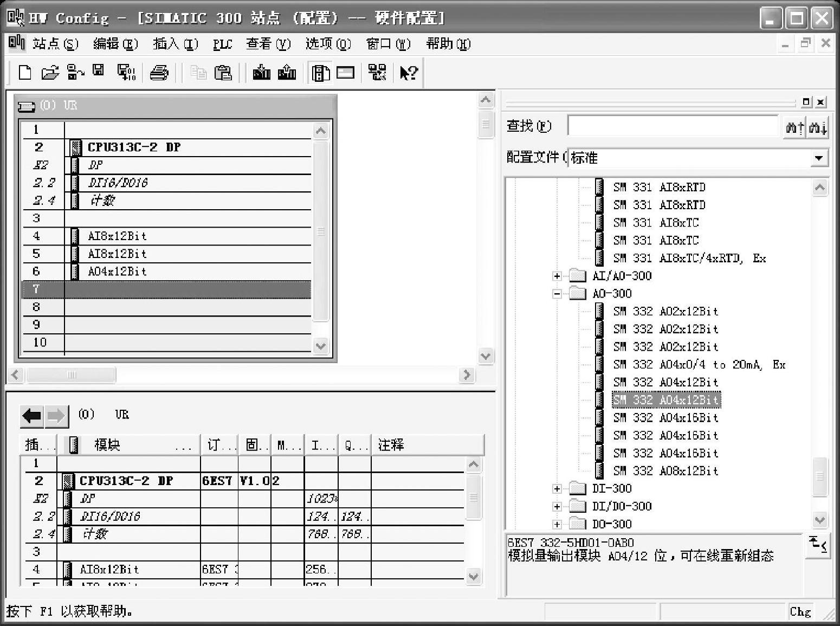
Task: Click the Upload to PG icon
Action: (x=287, y=72)
